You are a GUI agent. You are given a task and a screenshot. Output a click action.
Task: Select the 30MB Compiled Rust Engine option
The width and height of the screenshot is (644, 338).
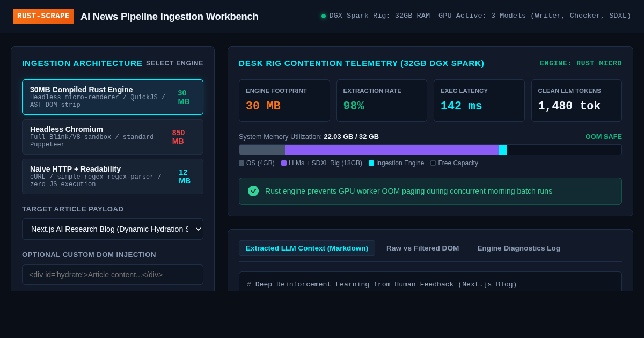tap(113, 97)
